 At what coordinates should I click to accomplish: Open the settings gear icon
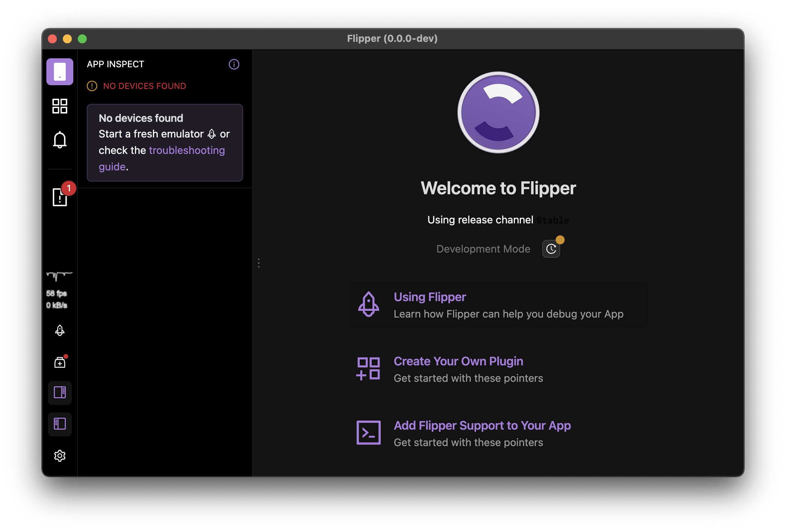coord(60,456)
